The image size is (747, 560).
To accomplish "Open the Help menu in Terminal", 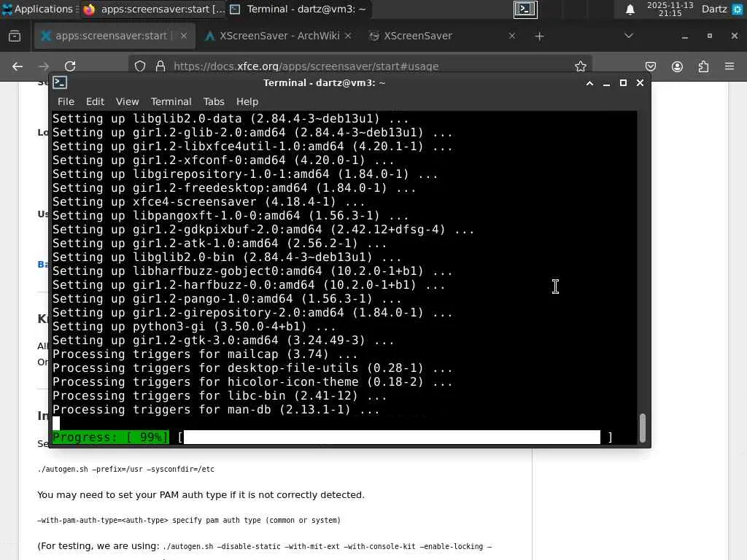I will pyautogui.click(x=247, y=101).
